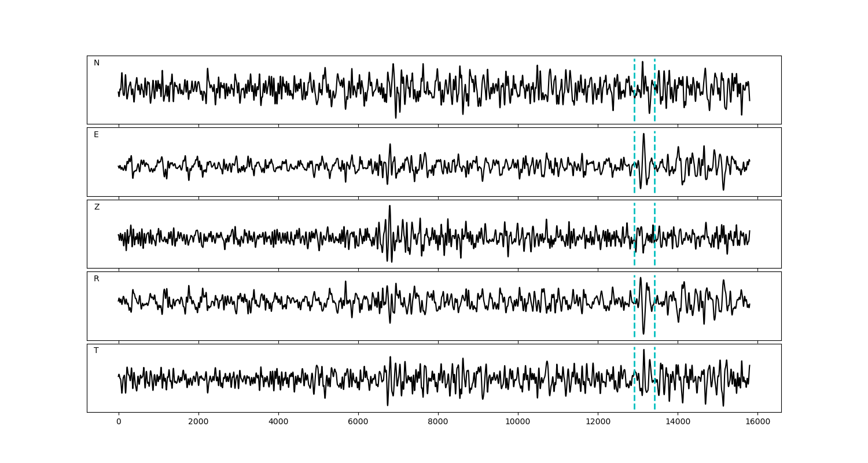Click the x-axis tick label 16000
This screenshot has width=868, height=463.
(757, 422)
